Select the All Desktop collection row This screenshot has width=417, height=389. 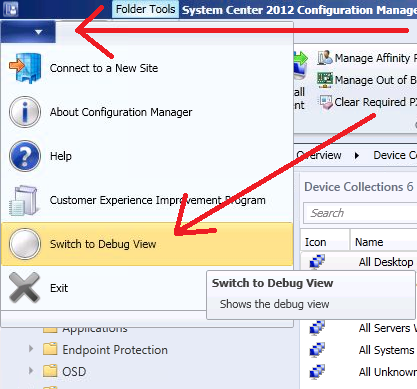point(359,262)
